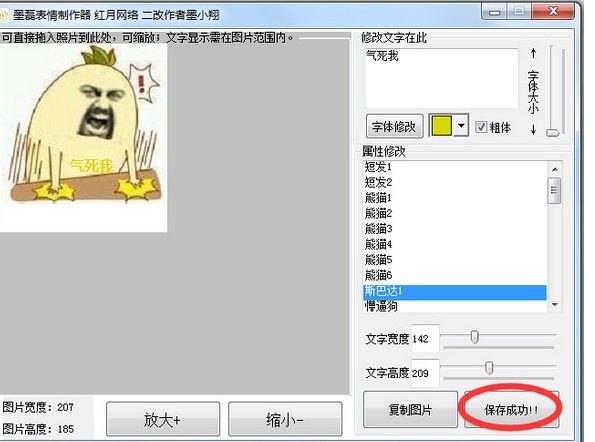Click the 字体修改 button
Screen dimensions: 595x442
pos(394,126)
